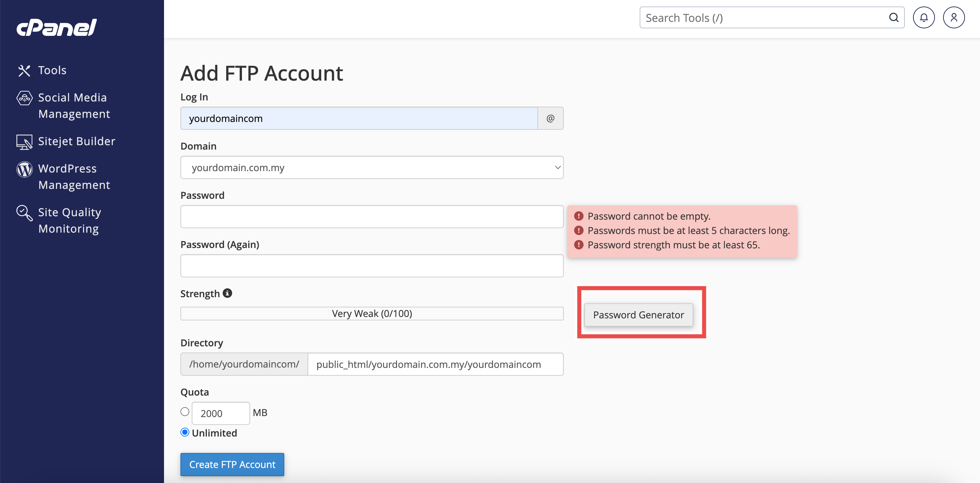This screenshot has height=483, width=980.
Task: Click the cPanel logo
Action: [x=57, y=27]
